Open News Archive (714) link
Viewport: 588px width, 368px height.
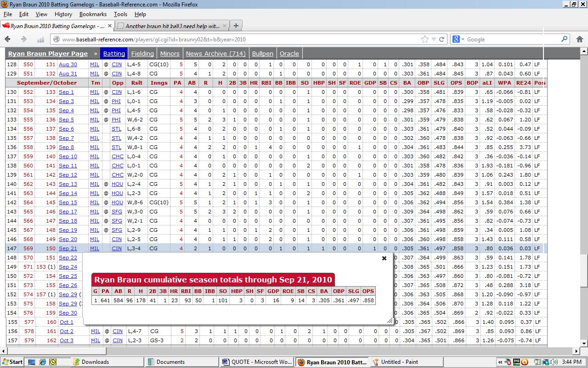[215, 53]
